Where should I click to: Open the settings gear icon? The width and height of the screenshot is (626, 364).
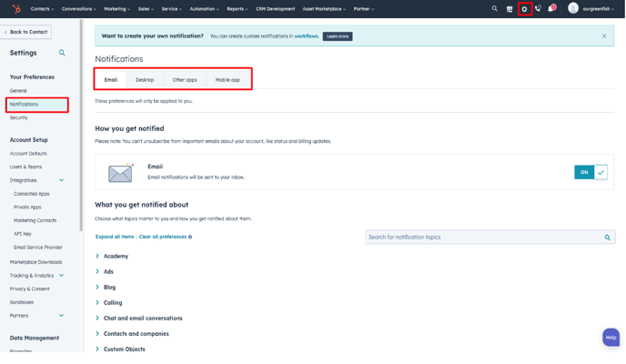tap(525, 9)
